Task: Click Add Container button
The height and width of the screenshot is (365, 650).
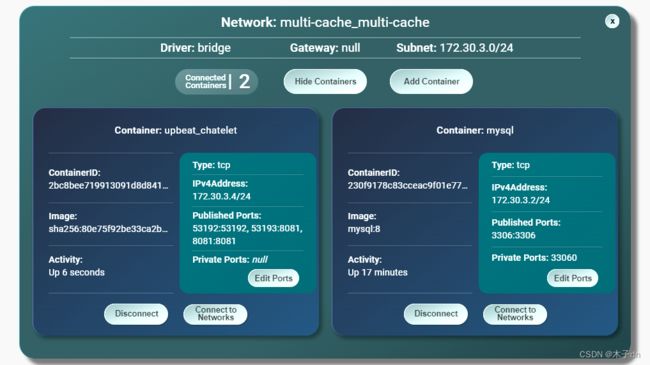Action: tap(431, 81)
